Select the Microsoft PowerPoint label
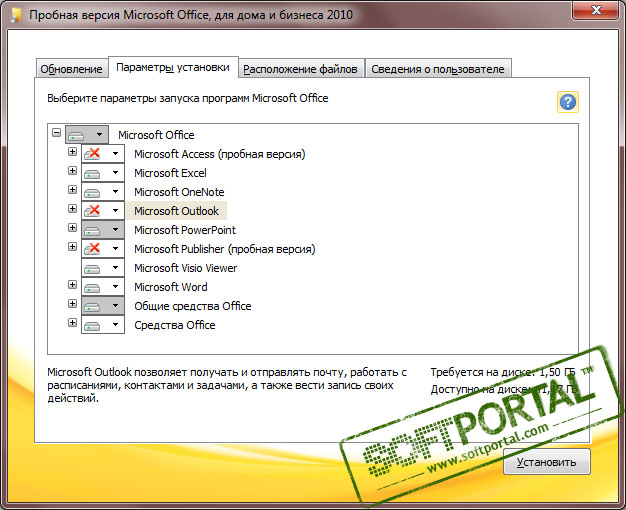 click(x=185, y=230)
